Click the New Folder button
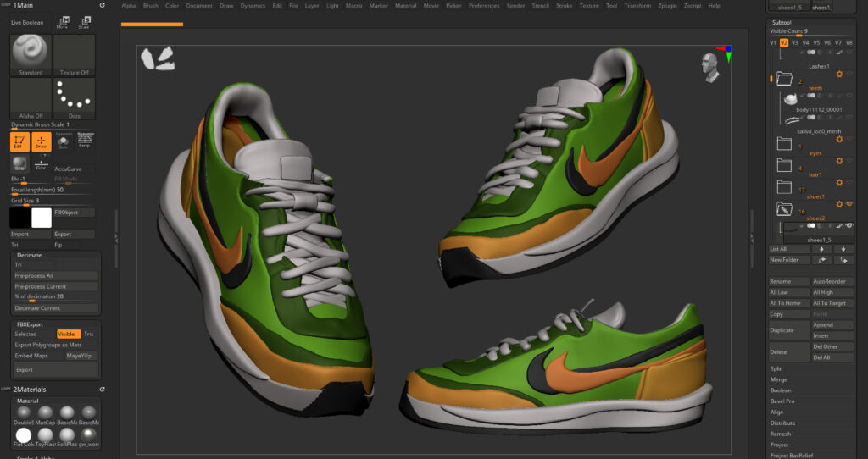 [x=789, y=260]
